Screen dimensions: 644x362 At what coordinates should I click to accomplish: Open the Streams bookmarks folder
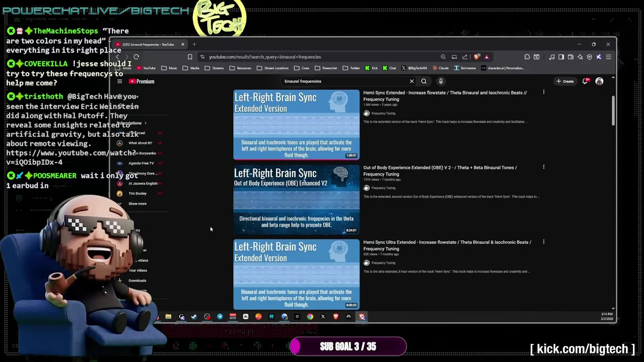pos(214,68)
